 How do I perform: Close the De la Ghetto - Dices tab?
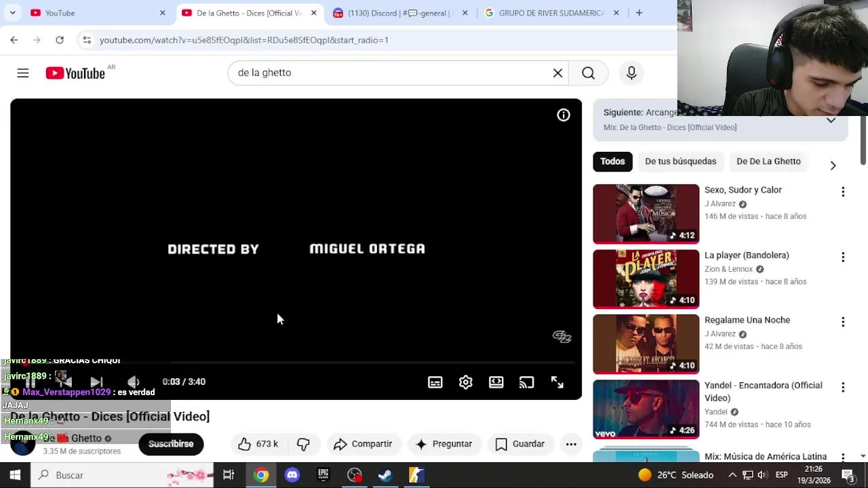tap(313, 13)
